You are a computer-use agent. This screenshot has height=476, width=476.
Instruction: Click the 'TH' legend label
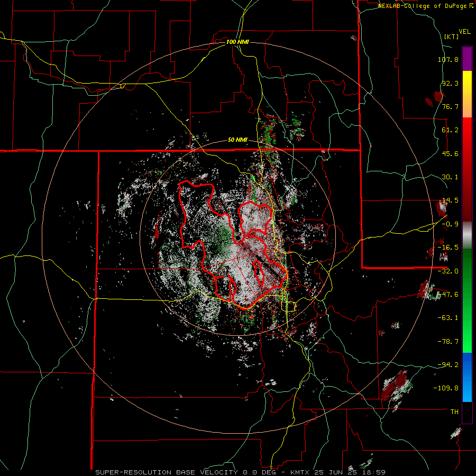tap(454, 412)
